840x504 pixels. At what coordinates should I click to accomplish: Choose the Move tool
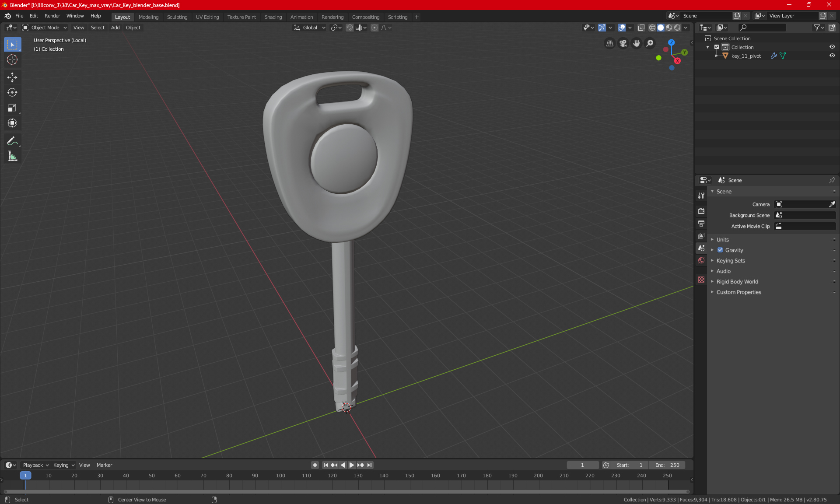tap(12, 77)
